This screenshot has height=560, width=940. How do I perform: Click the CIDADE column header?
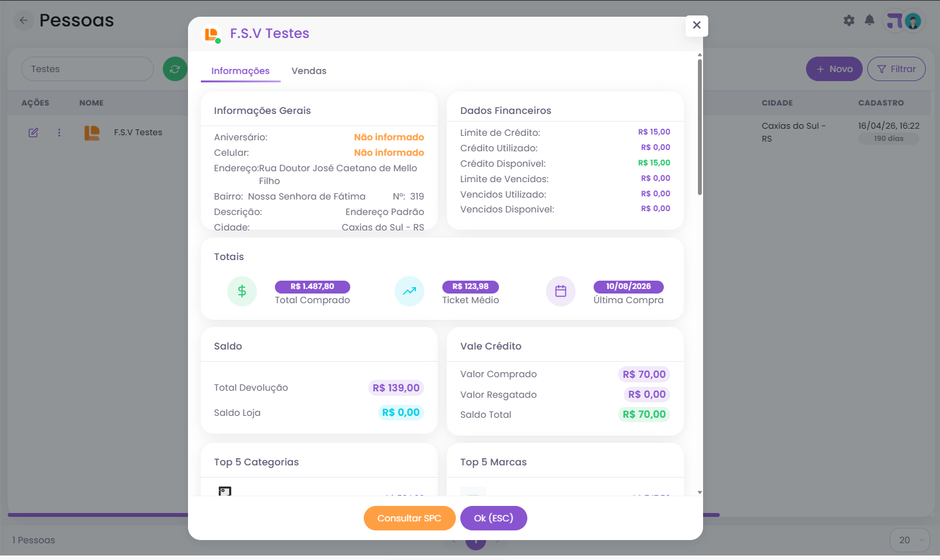coord(777,103)
